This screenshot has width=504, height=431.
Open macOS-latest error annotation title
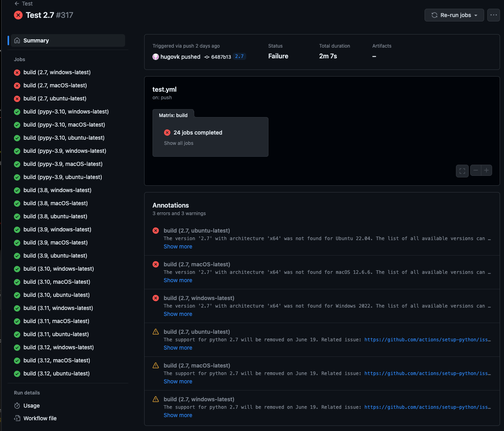click(x=197, y=264)
